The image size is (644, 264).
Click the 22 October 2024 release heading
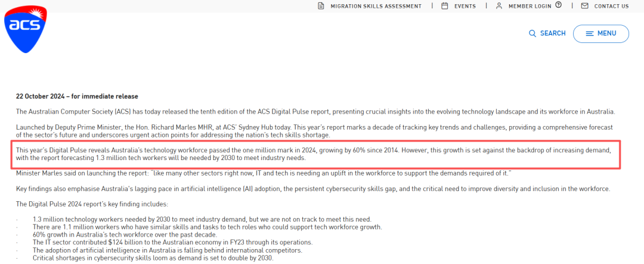pos(77,96)
